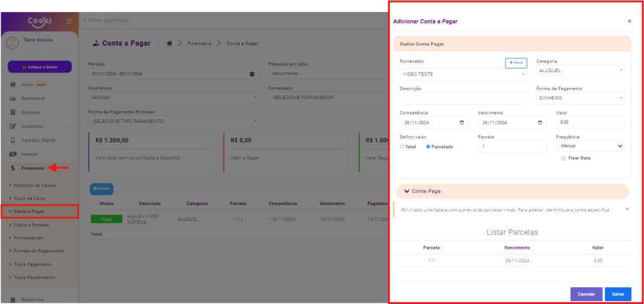Select the Parcelado radio option
Viewport: 644px width, 304px height.
[x=428, y=147]
